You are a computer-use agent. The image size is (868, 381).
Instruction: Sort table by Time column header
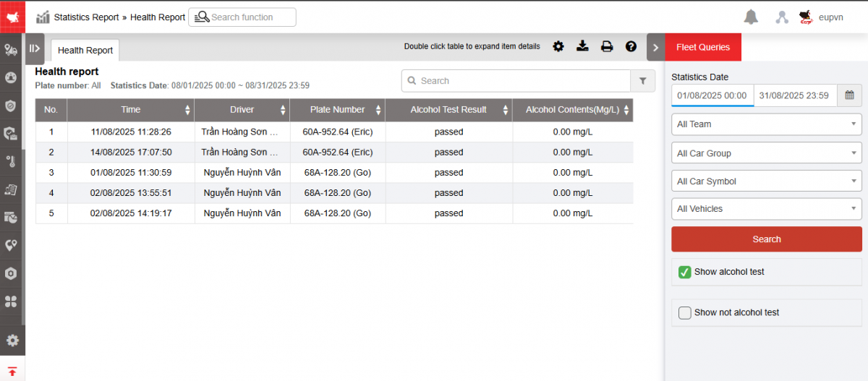[x=131, y=110]
